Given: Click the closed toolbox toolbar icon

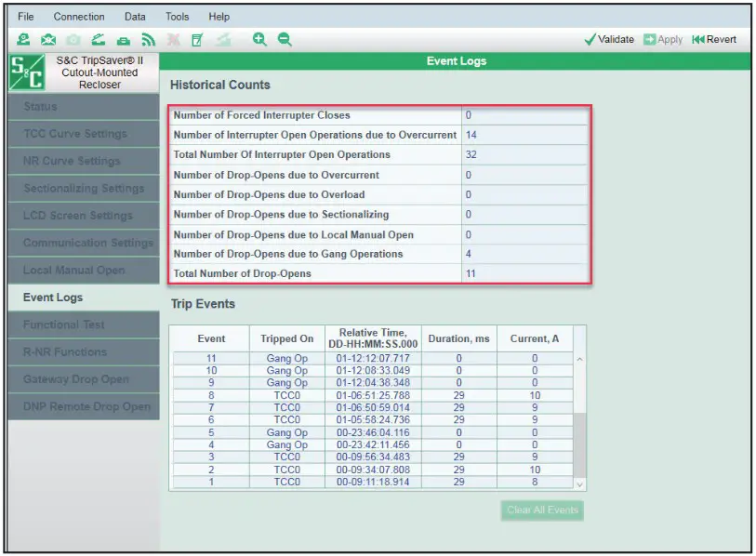Looking at the screenshot, I should 124,41.
